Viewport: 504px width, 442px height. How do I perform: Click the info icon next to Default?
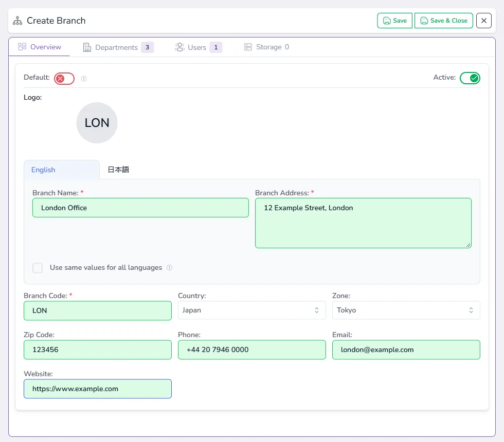pos(84,78)
